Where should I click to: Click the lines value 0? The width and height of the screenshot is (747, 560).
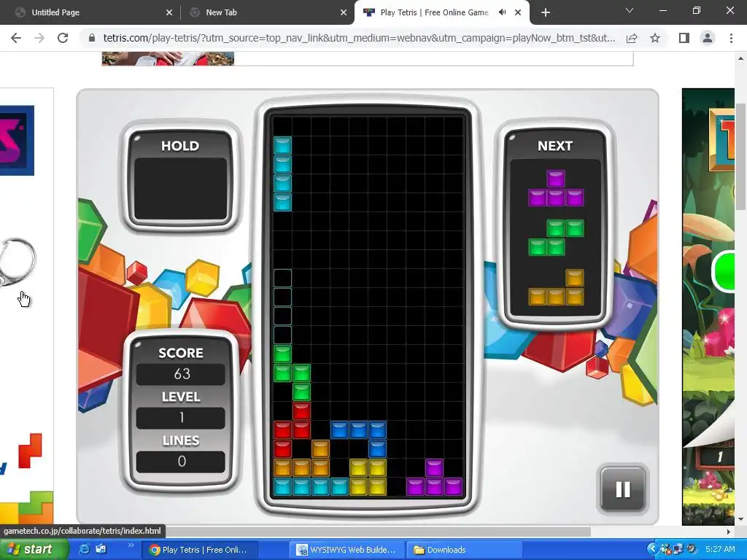(x=181, y=462)
